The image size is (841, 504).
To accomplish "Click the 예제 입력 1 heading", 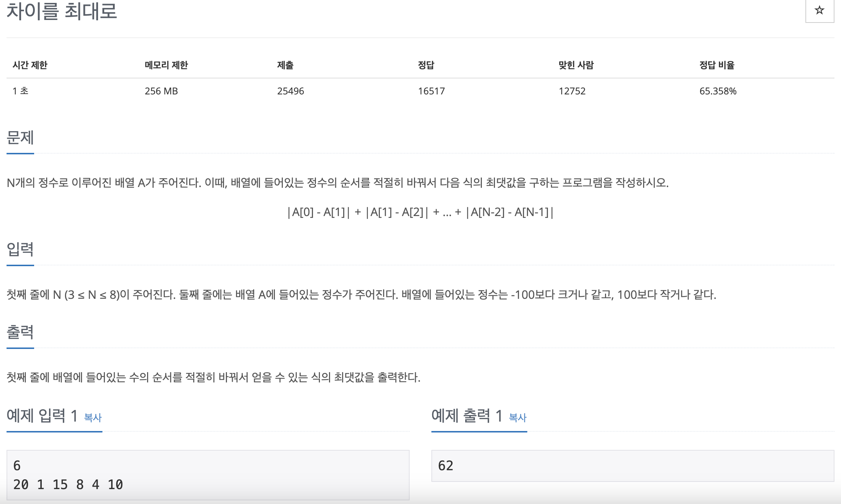I will pos(42,416).
